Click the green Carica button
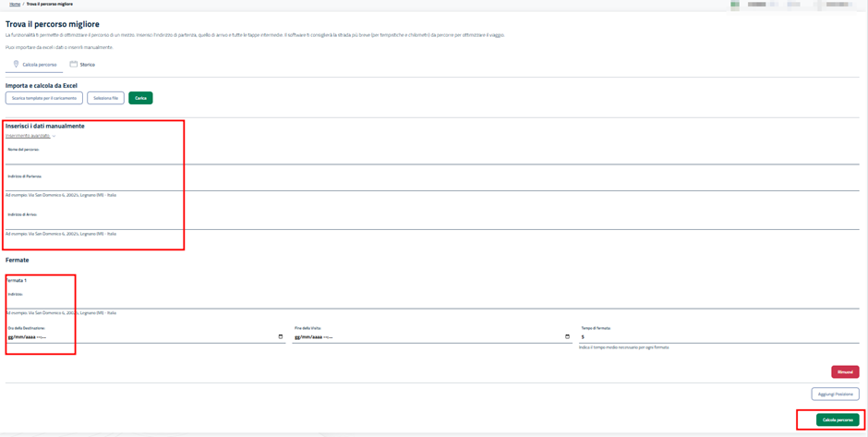The height and width of the screenshot is (437, 868). (140, 98)
